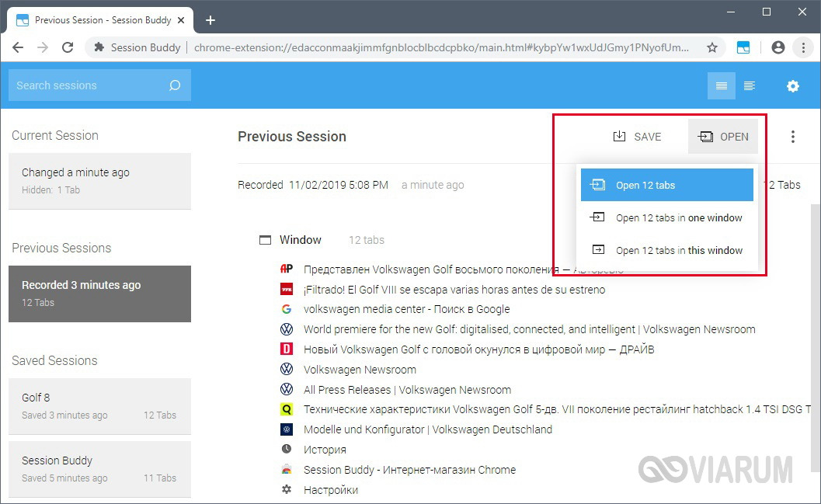
Task: Click the search magnifier icon
Action: [175, 85]
